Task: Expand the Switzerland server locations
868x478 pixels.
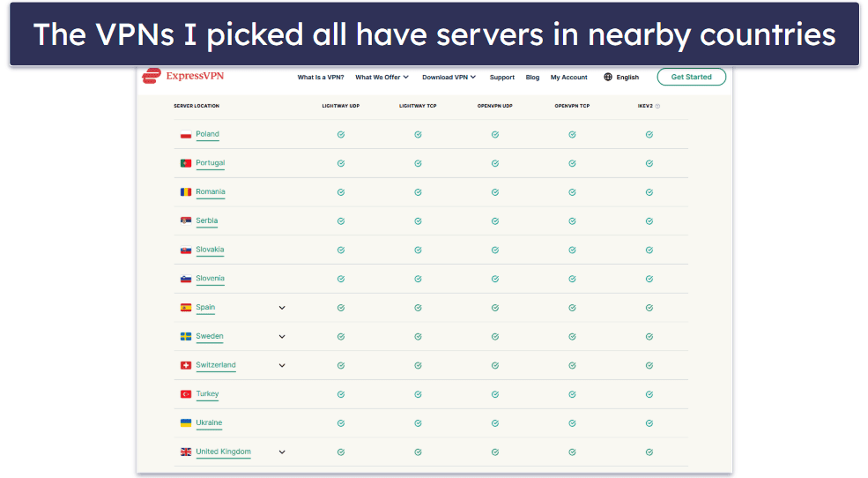Action: coord(282,365)
